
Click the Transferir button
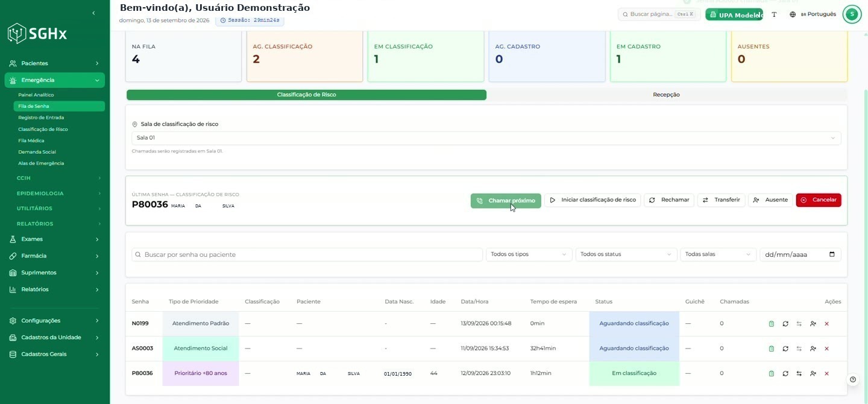pos(722,200)
